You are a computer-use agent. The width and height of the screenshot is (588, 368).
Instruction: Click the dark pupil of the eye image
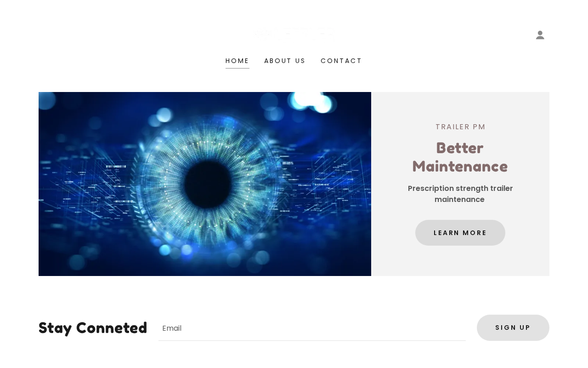pos(208,184)
